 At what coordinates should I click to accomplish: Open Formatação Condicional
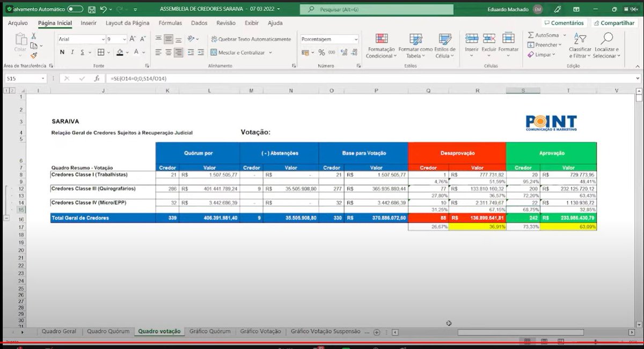382,46
